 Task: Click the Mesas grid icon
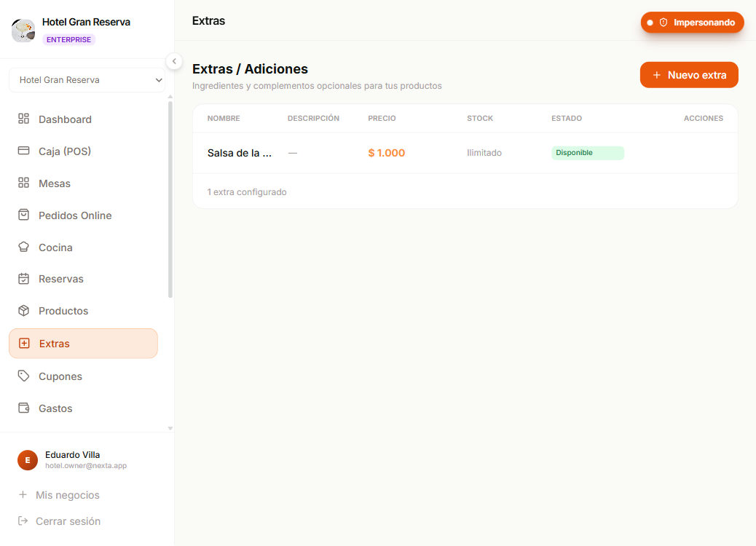(23, 183)
